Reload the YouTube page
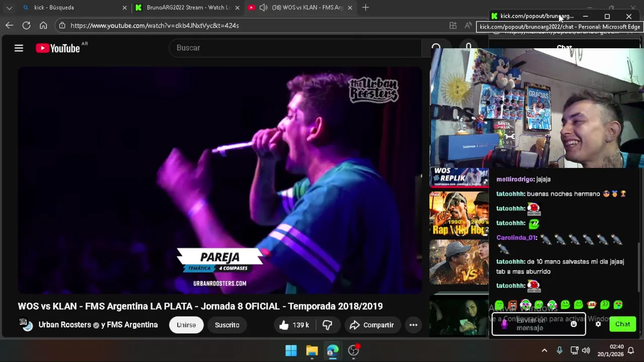The height and width of the screenshot is (362, 644). pos(27,25)
